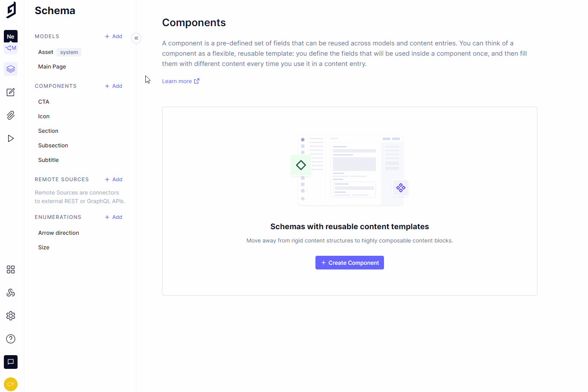Add a new model
Screen dimensions: 588x392
coord(114,36)
